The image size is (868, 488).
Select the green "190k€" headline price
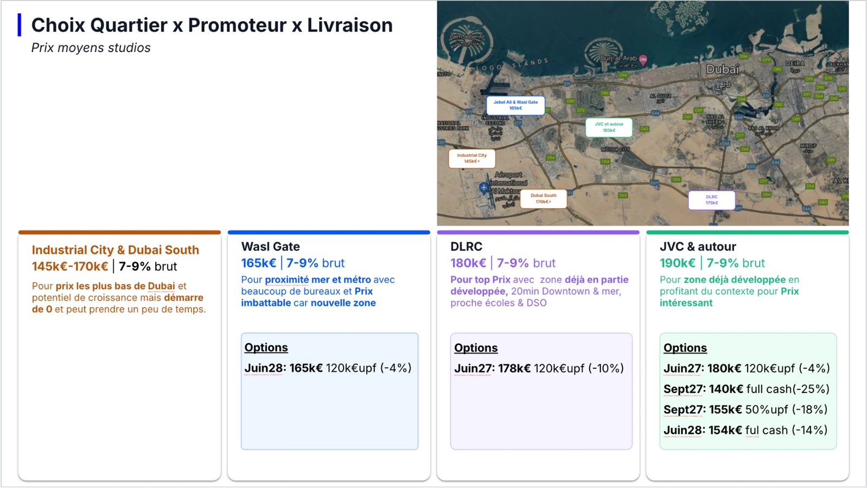678,263
